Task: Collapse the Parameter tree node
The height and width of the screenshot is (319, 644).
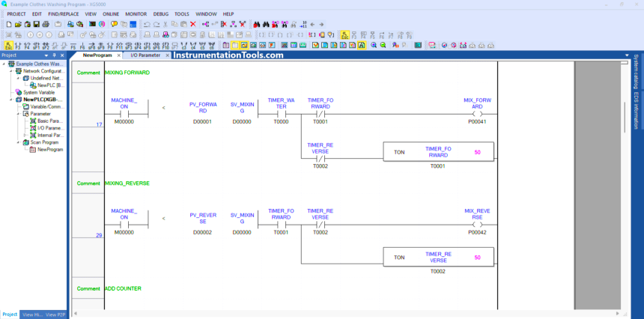Action: (x=19, y=114)
